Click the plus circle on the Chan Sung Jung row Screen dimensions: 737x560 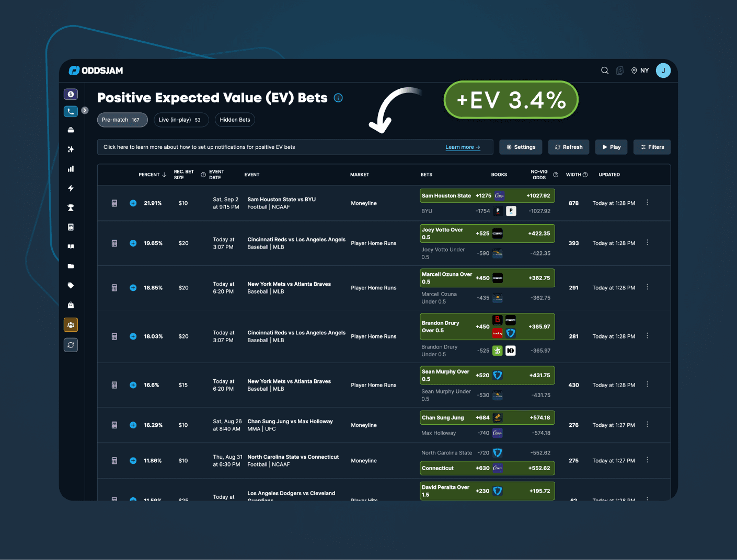133,425
